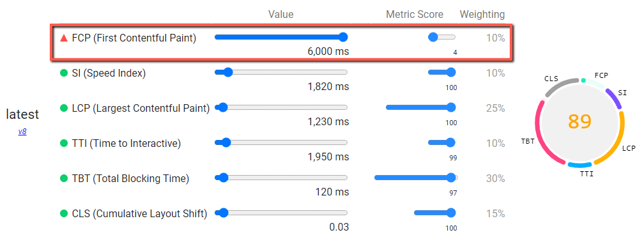
Task: Click the orange 89 score gauge center
Action: 580,121
